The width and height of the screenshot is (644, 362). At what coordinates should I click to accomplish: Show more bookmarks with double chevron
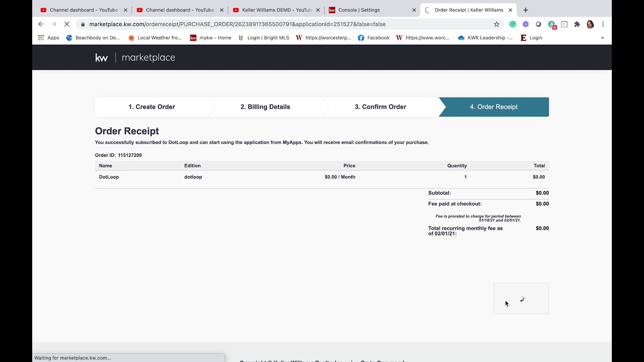602,38
